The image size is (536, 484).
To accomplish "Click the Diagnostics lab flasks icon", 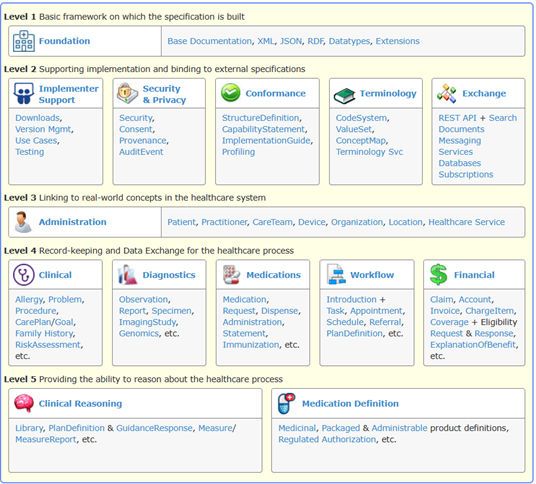I will click(x=127, y=274).
